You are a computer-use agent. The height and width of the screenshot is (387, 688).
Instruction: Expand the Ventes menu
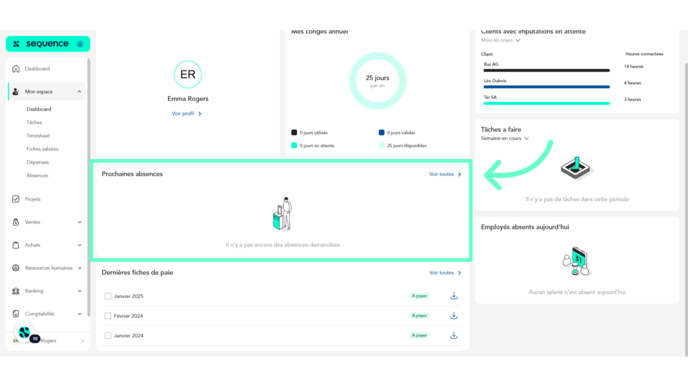(79, 222)
